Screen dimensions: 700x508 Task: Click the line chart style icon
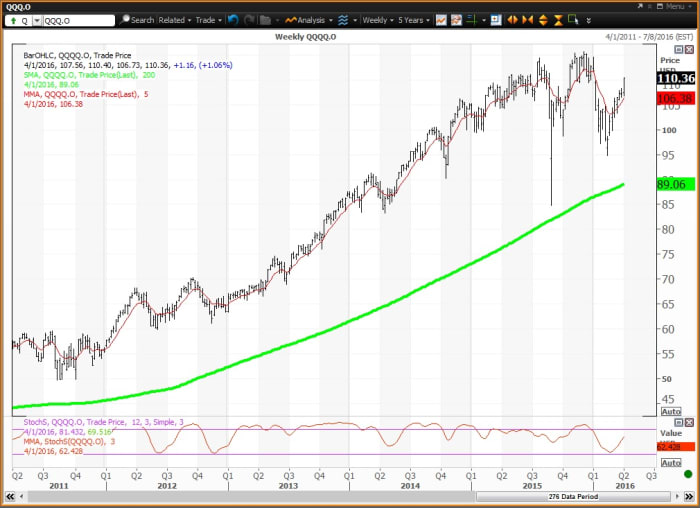[441, 20]
